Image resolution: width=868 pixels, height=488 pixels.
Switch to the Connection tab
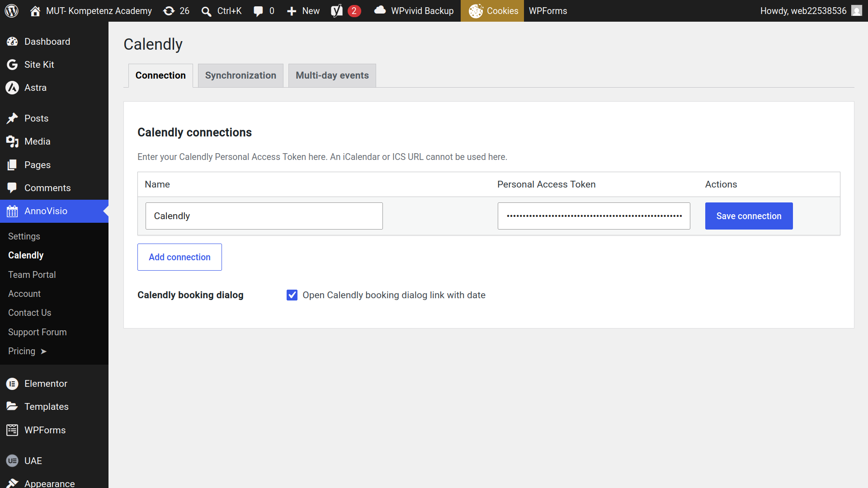click(160, 75)
